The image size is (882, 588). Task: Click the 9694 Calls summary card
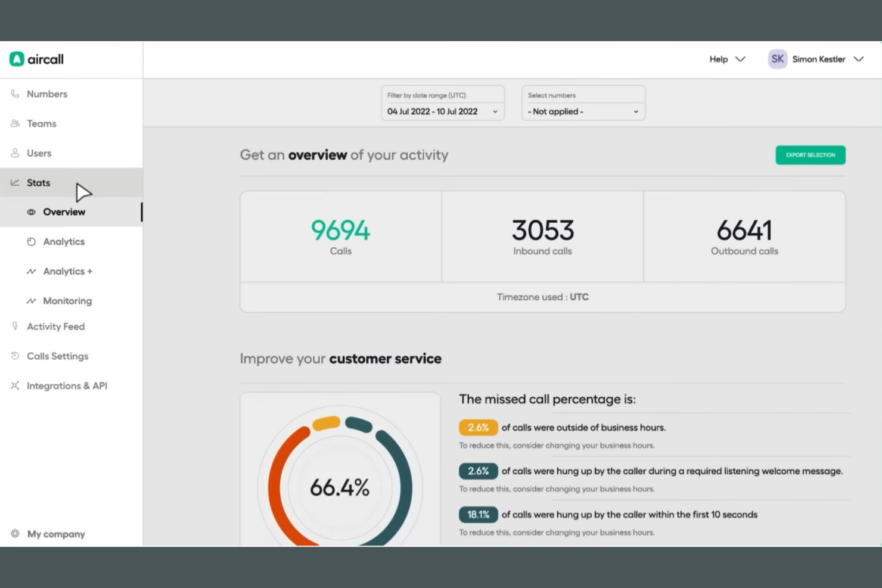pyautogui.click(x=340, y=236)
